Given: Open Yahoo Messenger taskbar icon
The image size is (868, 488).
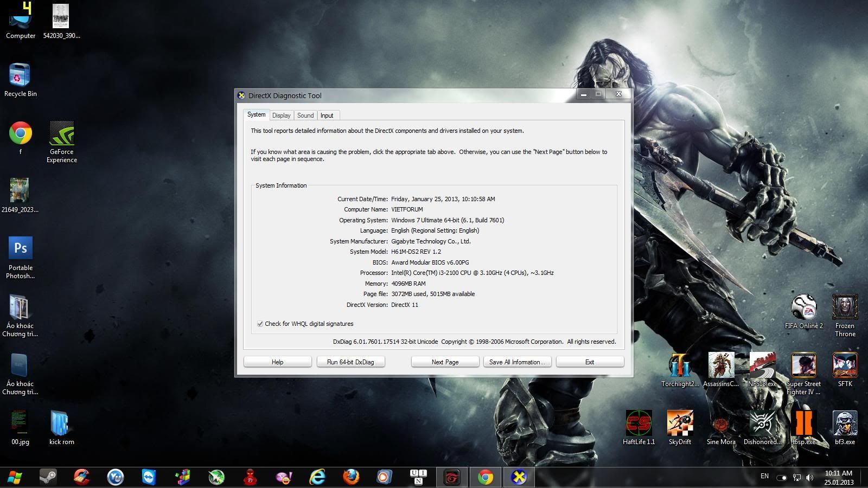Looking at the screenshot, I should (284, 477).
